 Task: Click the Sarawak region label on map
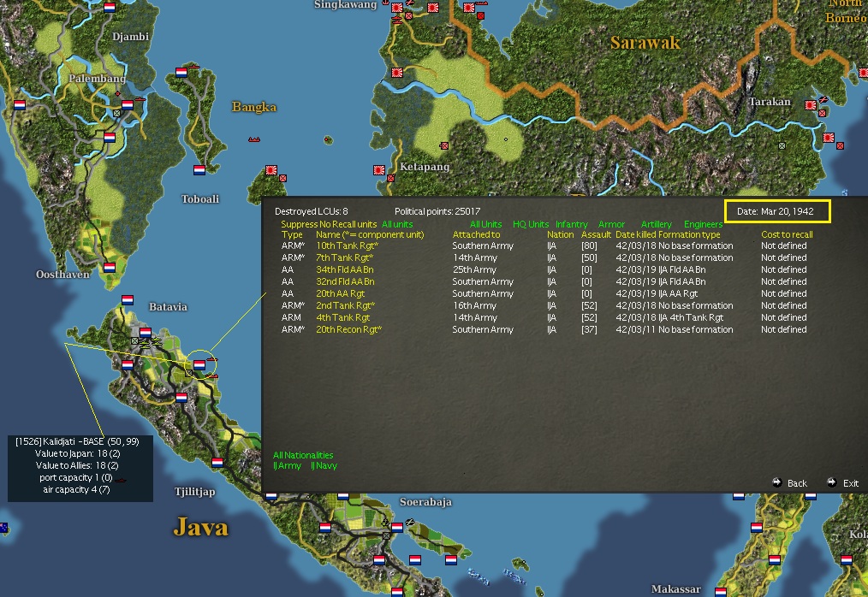click(x=645, y=43)
